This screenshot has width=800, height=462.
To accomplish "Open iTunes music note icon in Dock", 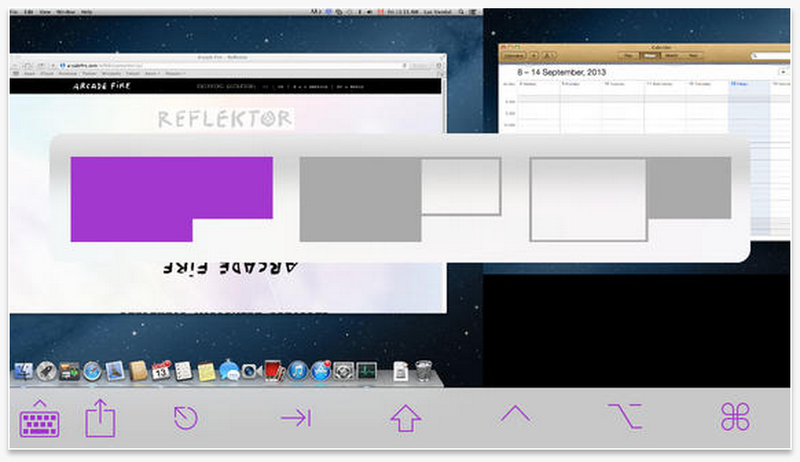I will point(297,371).
